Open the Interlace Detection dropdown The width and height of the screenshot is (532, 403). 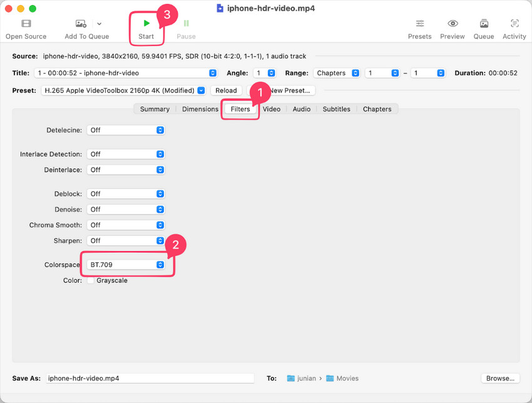(126, 155)
